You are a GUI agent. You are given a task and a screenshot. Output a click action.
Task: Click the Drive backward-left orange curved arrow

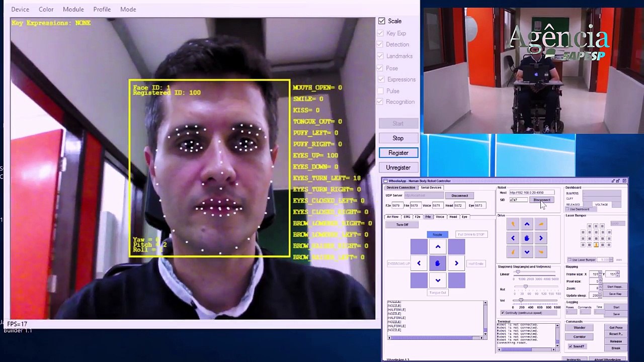[513, 252]
